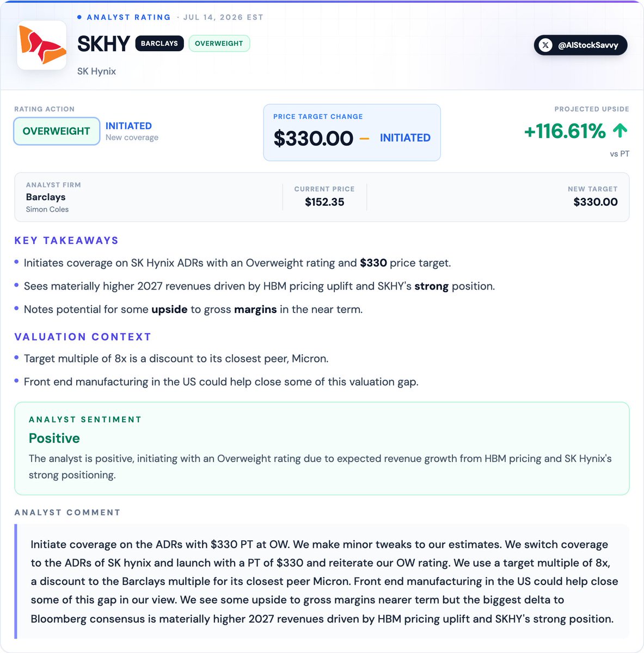Click the X logo icon in handle badge

click(x=545, y=45)
